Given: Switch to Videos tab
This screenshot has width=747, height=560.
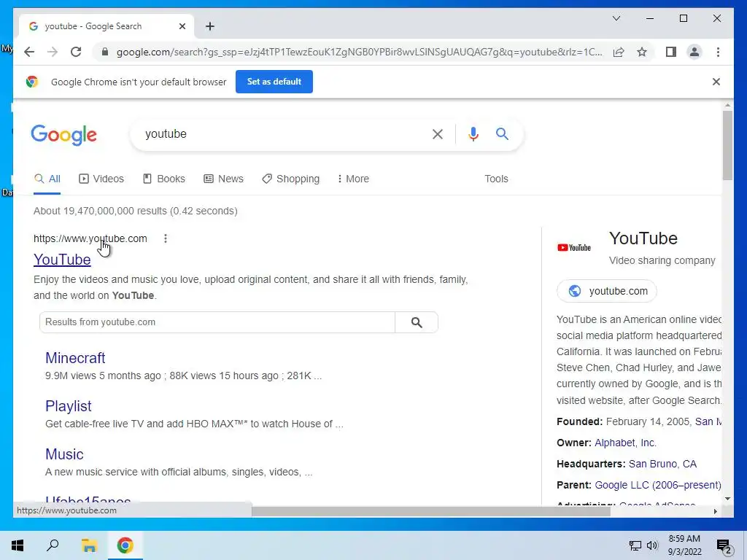Looking at the screenshot, I should point(101,179).
